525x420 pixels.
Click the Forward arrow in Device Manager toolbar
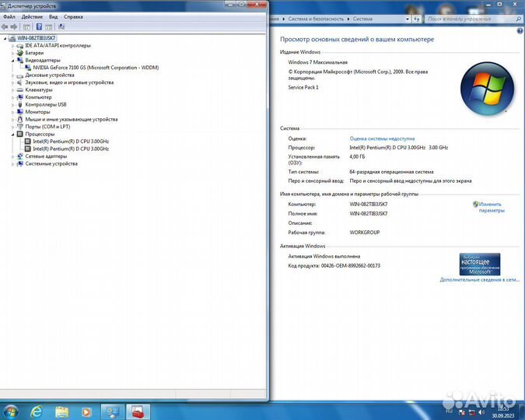pyautogui.click(x=14, y=26)
